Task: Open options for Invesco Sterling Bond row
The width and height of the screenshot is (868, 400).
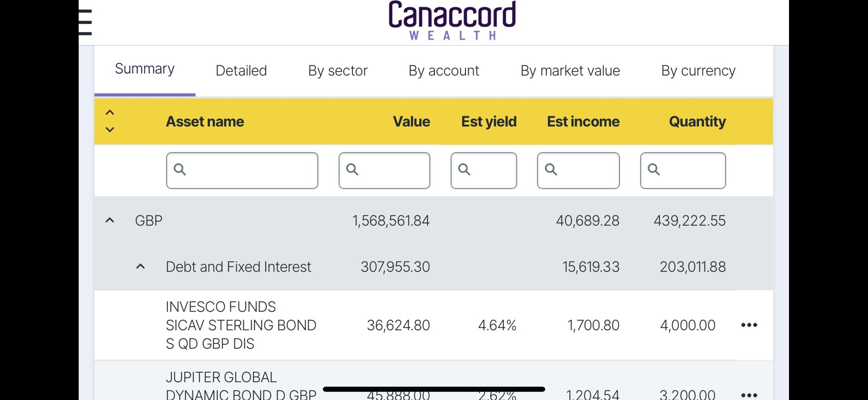Action: 749,325
